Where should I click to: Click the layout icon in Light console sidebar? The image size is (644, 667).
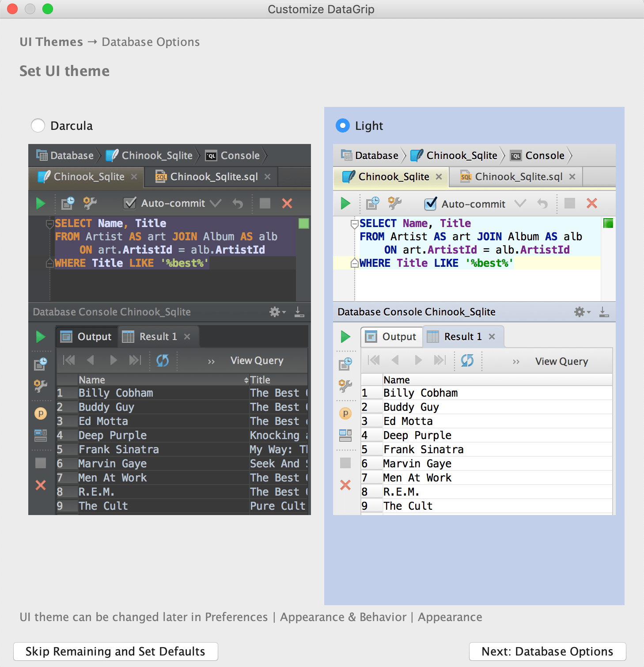point(345,436)
